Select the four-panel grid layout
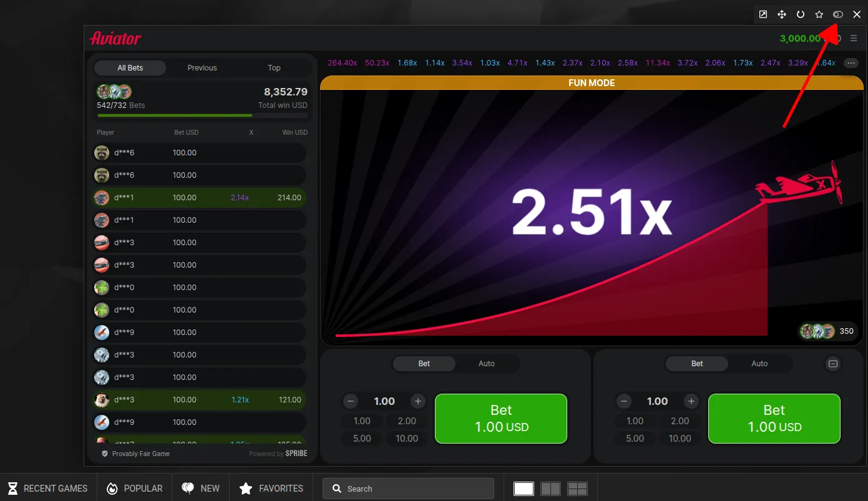 (x=578, y=489)
